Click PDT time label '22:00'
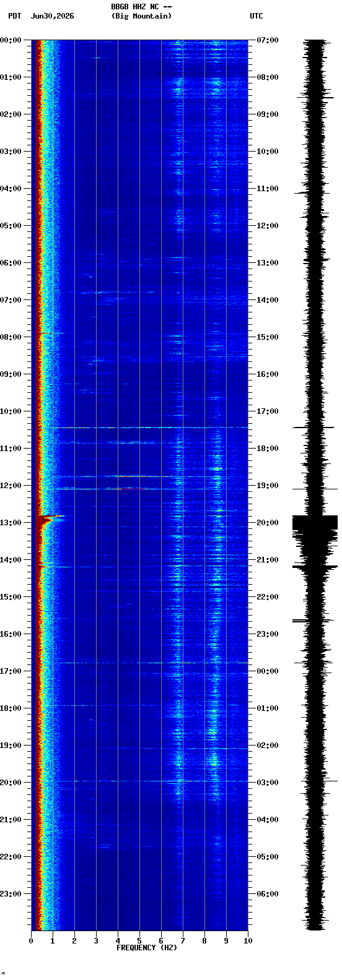The image size is (342, 980). coord(11,857)
